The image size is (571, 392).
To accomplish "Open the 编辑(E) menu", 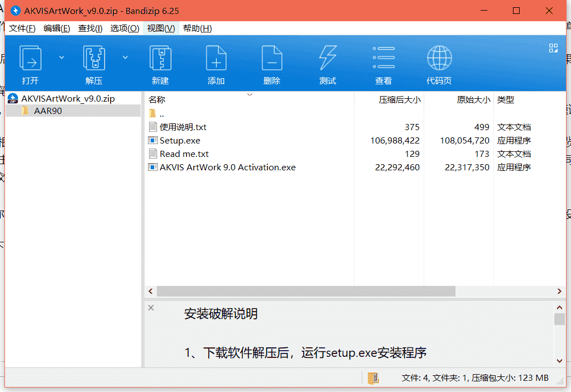I will pyautogui.click(x=56, y=28).
